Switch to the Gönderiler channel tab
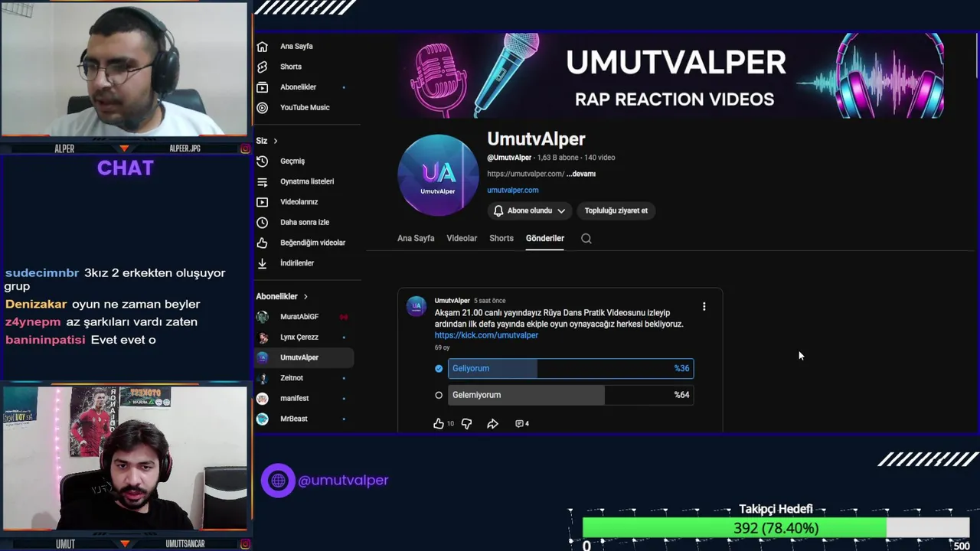The image size is (980, 551). [x=545, y=239]
